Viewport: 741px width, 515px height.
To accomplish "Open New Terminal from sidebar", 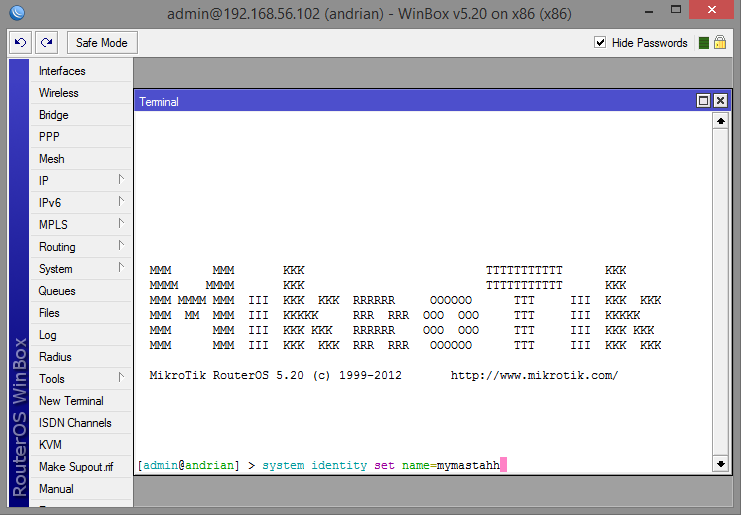I will [81, 401].
